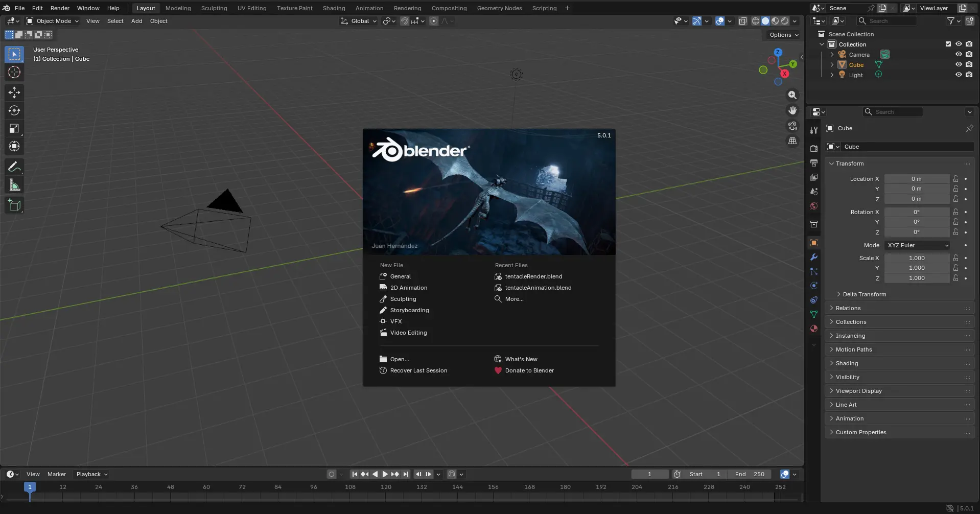Select the Move tool in the toolbar
980x514 pixels.
click(x=14, y=92)
